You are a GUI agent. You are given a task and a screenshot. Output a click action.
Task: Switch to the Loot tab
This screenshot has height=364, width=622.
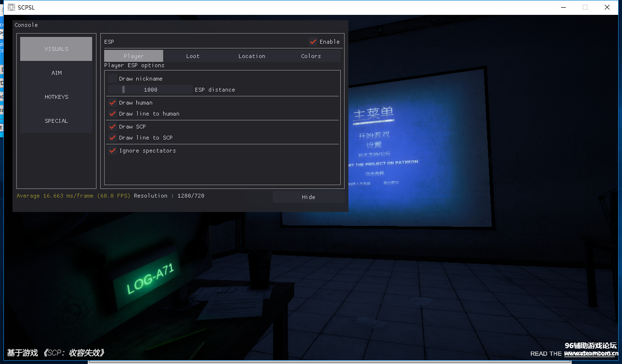192,56
